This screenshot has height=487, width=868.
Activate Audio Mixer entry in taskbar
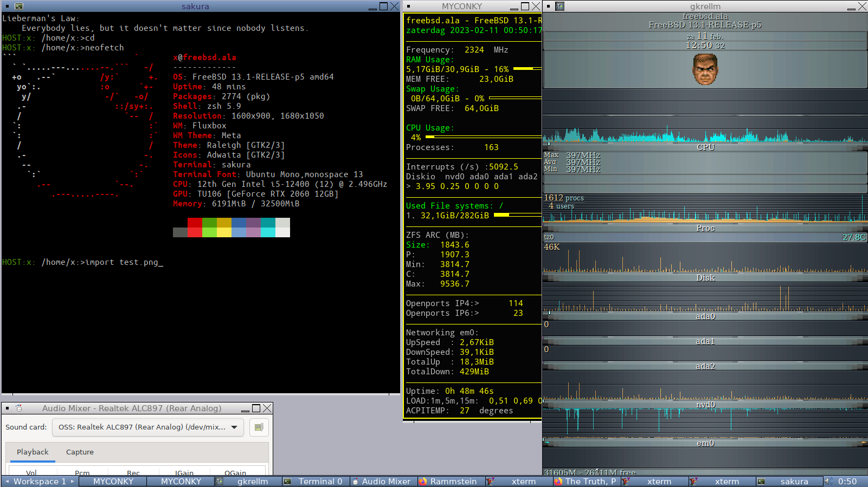pos(383,481)
